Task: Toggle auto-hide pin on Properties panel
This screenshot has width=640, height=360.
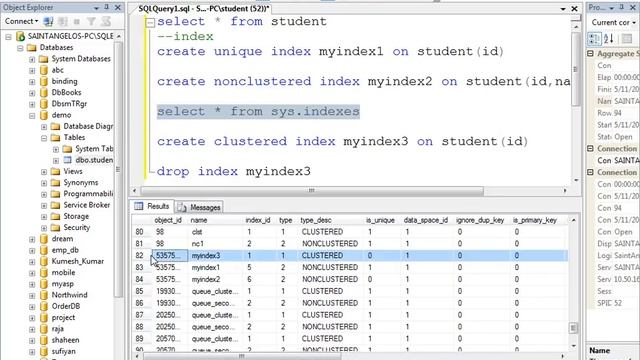Action: 622,7
